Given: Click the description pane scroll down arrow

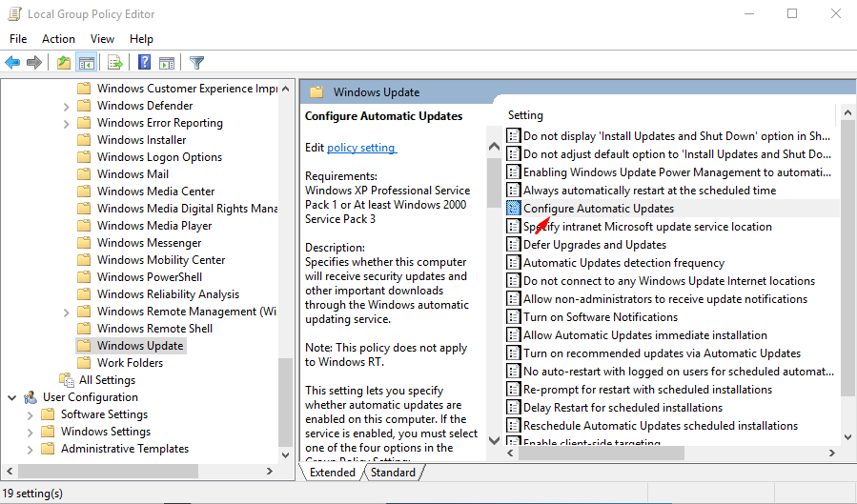Looking at the screenshot, I should [494, 440].
